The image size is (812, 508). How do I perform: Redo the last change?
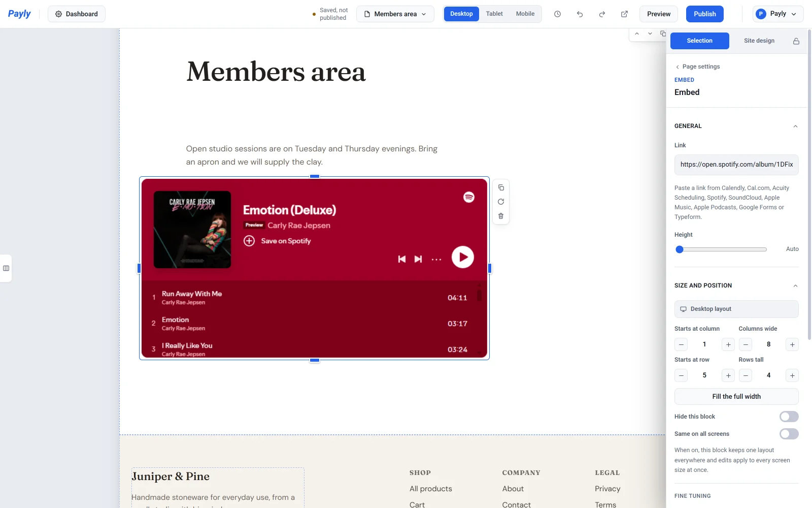click(602, 14)
